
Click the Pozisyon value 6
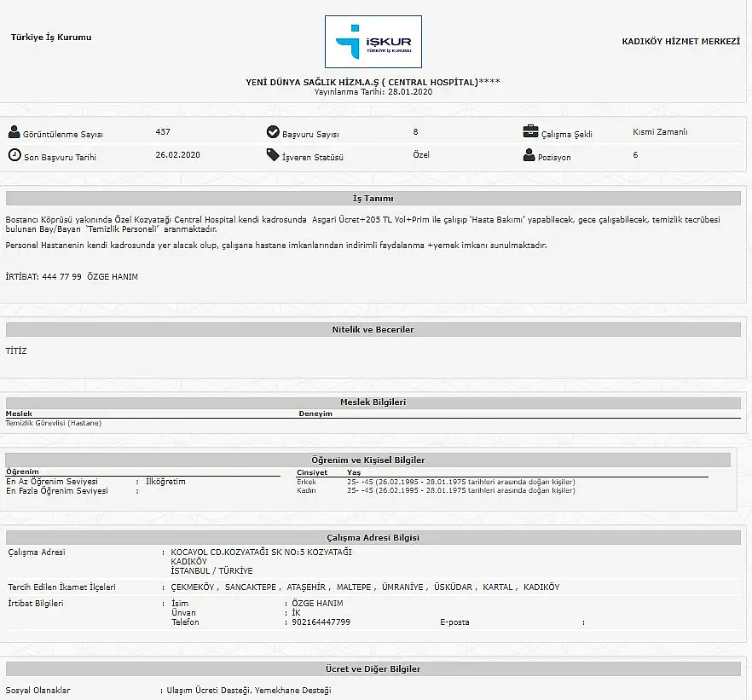click(x=635, y=155)
